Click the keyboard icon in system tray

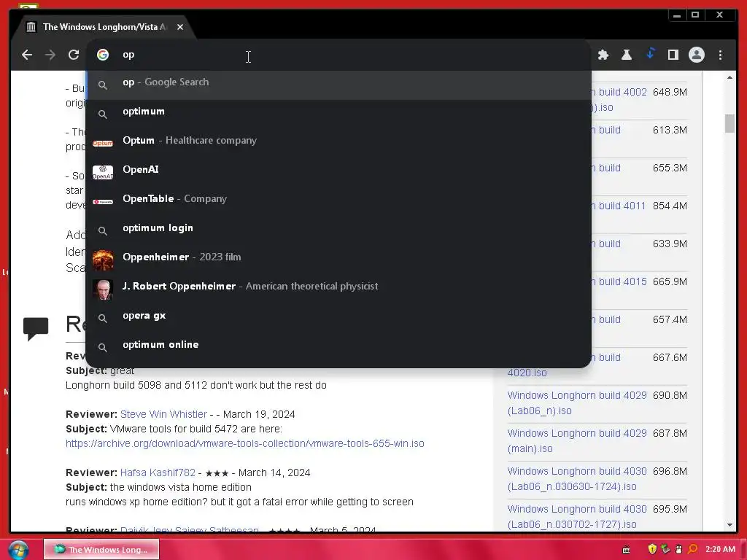pyautogui.click(x=627, y=550)
